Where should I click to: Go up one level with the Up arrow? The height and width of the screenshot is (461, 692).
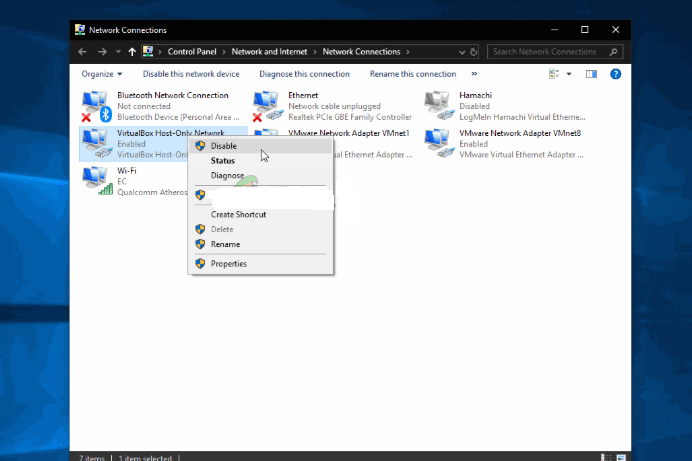click(x=132, y=52)
